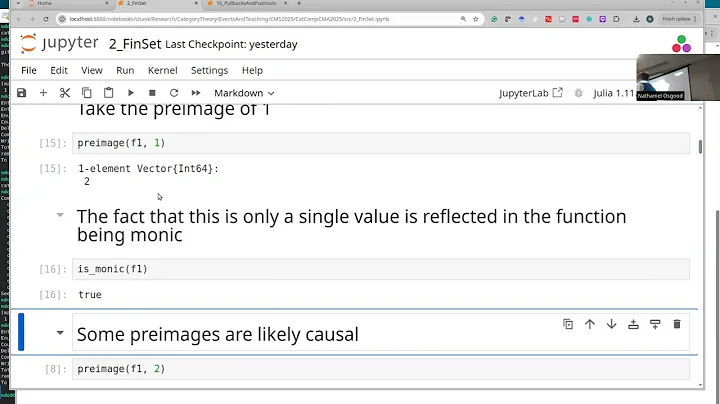Click the 'true' output text

[90, 295]
